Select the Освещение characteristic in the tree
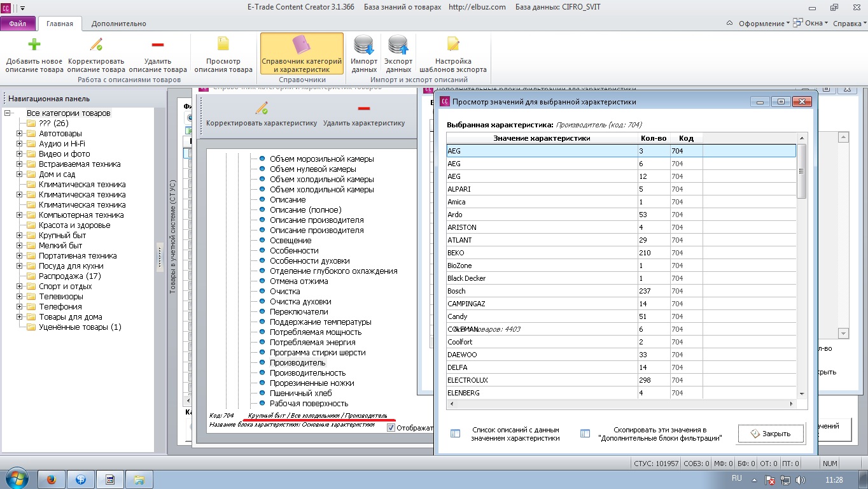 pos(290,241)
